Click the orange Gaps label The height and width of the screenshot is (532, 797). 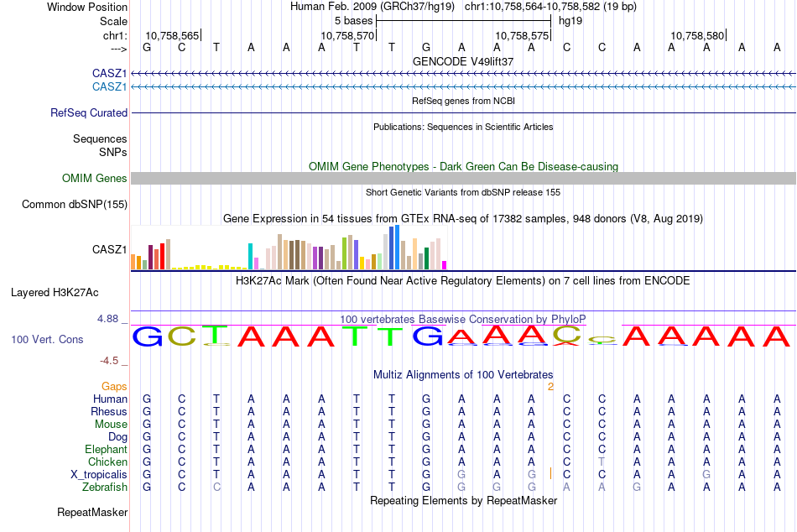click(114, 387)
